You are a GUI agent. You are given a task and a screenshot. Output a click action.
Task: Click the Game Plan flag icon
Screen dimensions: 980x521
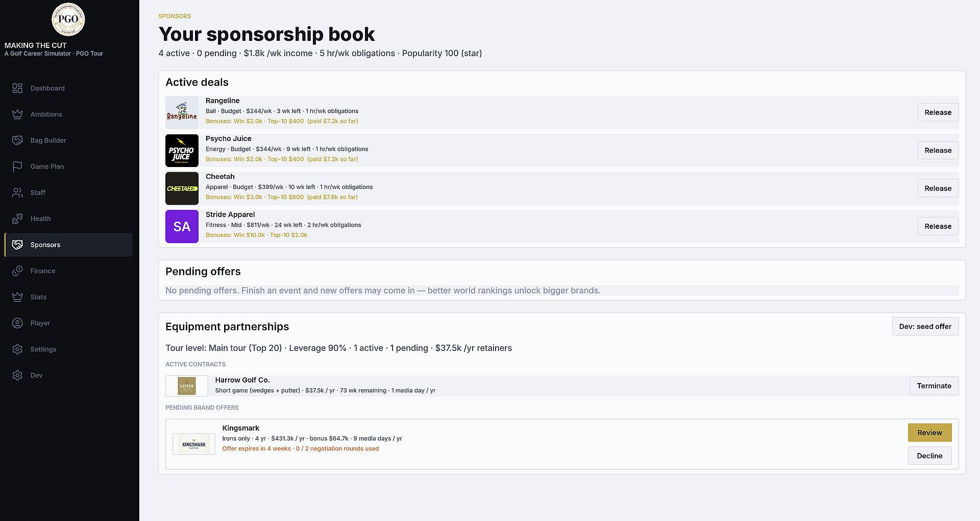click(x=17, y=167)
